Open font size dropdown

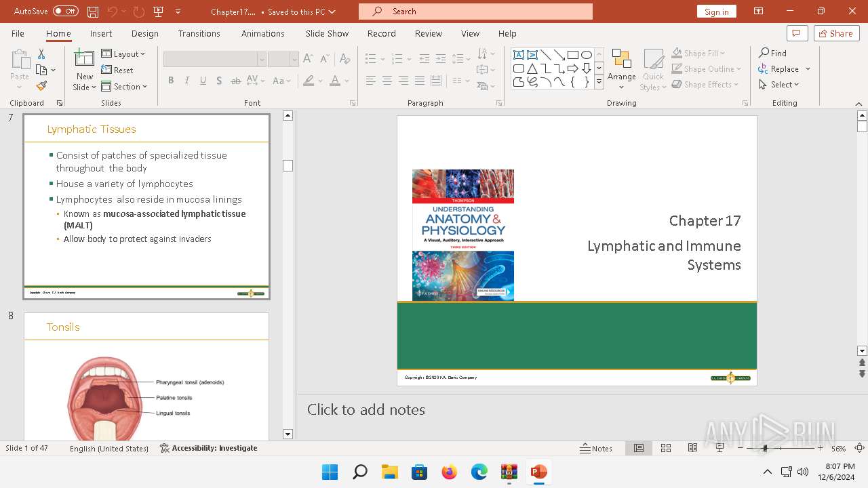[x=294, y=60]
